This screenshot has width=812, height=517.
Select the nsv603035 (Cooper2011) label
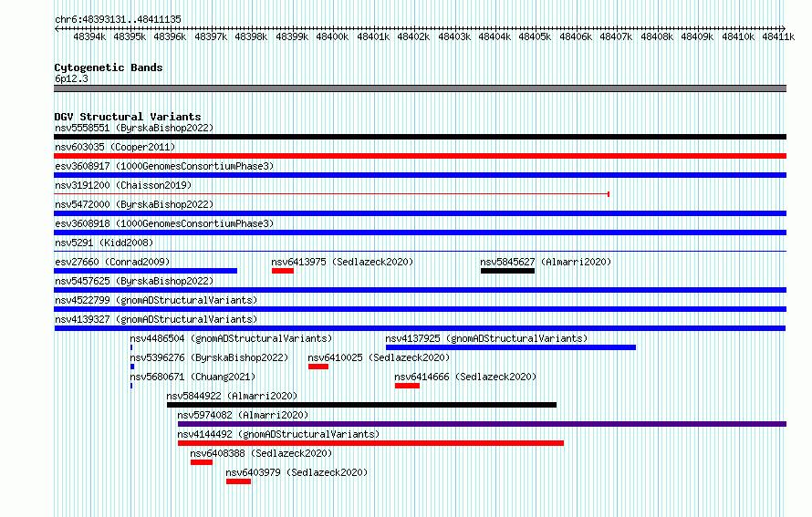[x=115, y=147]
